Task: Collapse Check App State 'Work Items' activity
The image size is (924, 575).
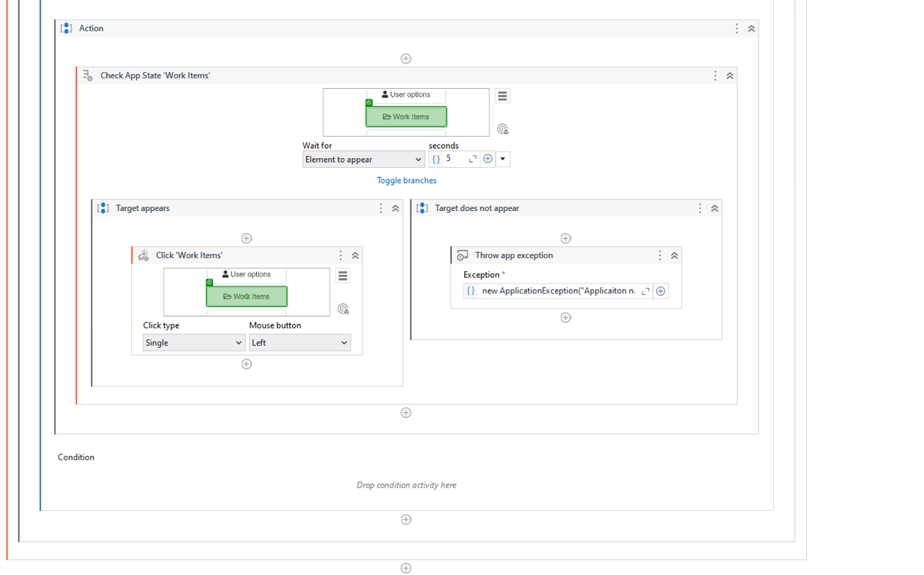Action: point(730,75)
